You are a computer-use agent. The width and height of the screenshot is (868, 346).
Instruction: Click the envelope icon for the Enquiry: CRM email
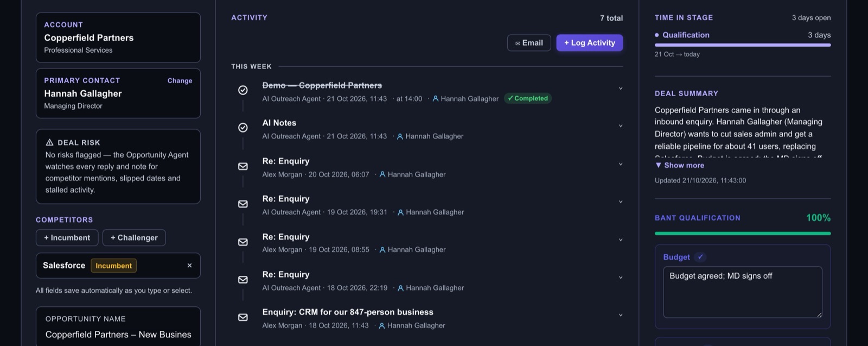243,317
